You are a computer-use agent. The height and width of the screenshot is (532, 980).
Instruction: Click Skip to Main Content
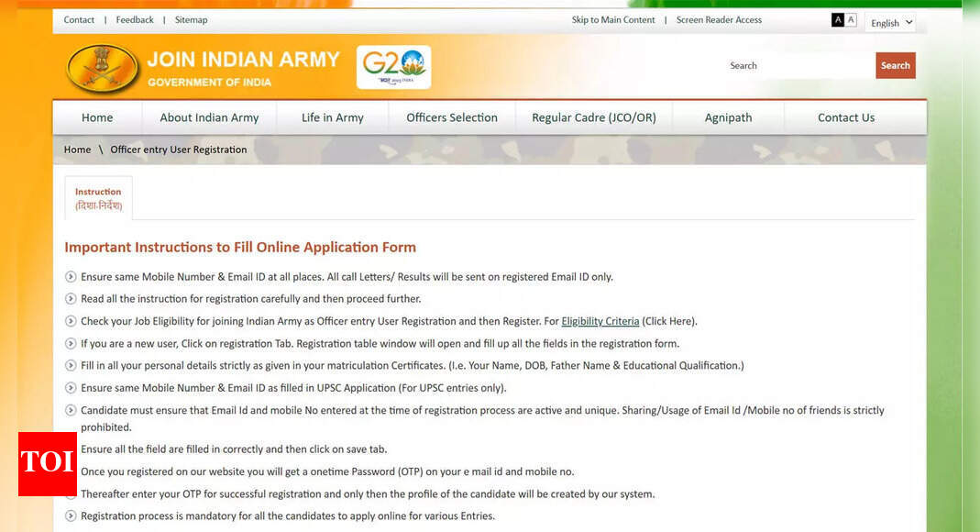coord(612,19)
